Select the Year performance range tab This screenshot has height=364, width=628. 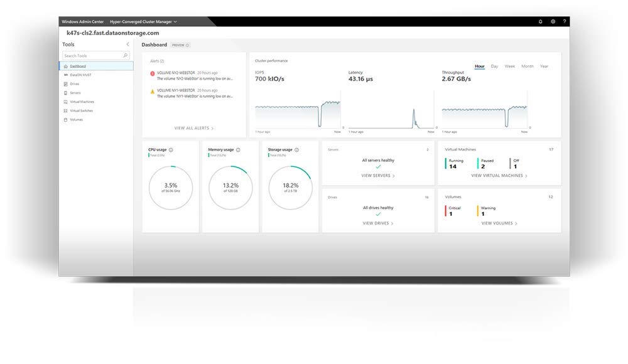[544, 67]
